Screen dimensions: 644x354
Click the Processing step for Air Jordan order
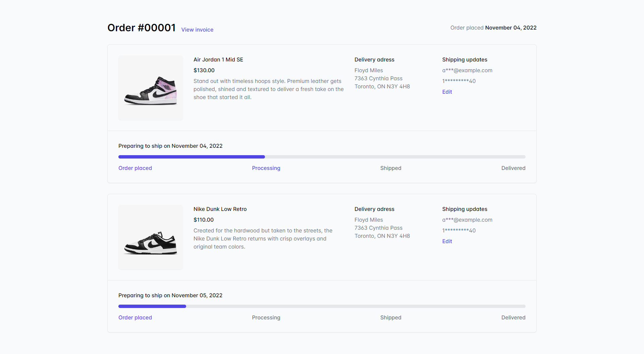point(266,168)
